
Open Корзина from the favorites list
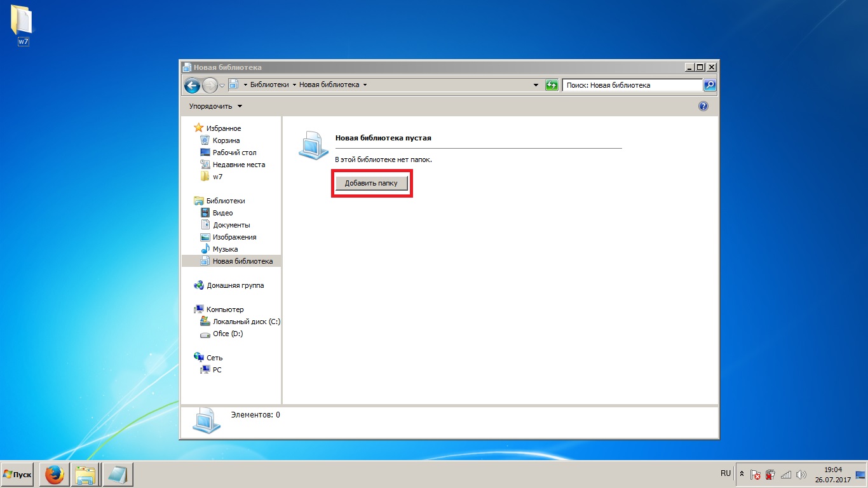point(226,140)
